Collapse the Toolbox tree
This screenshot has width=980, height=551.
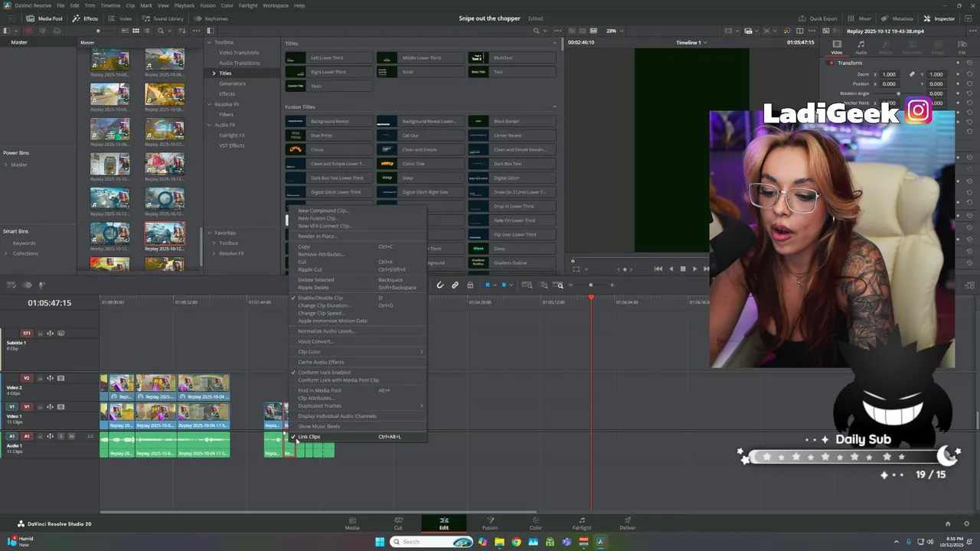[209, 42]
